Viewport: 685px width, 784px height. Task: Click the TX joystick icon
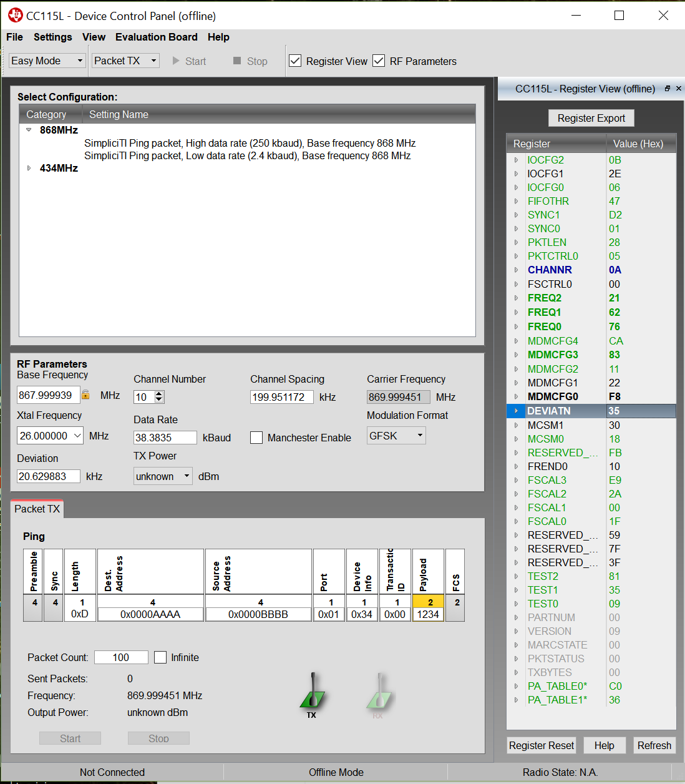point(312,692)
